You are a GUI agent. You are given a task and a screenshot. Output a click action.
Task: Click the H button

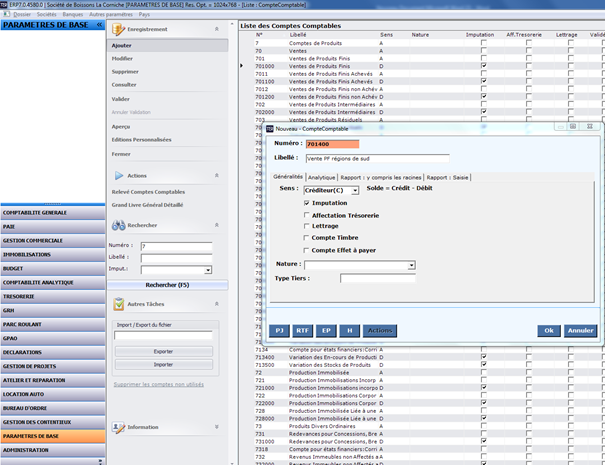coord(350,331)
